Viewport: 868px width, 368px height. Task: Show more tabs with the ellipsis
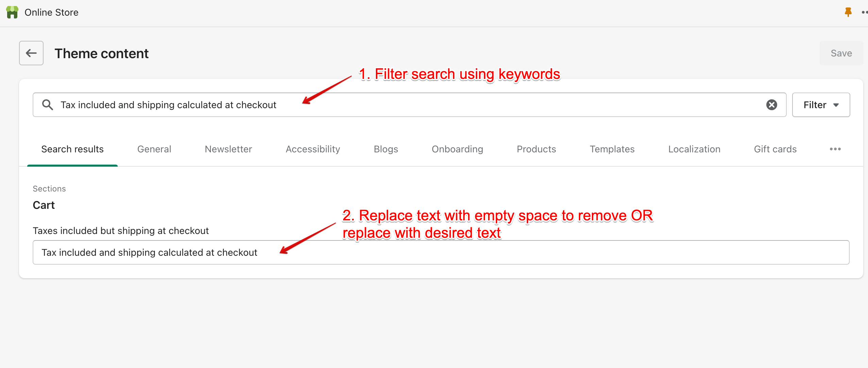point(835,149)
